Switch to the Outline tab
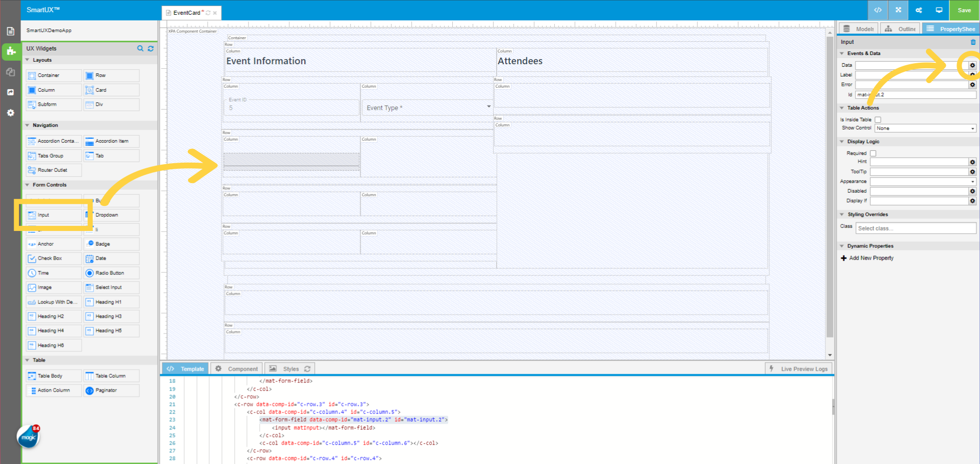Screen dimensions: 980x464 (x=900, y=29)
